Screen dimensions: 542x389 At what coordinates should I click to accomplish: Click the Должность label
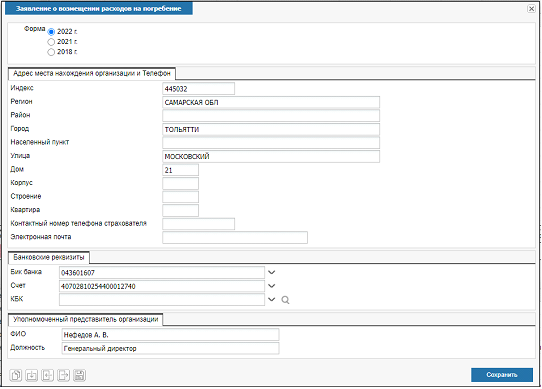(28, 348)
